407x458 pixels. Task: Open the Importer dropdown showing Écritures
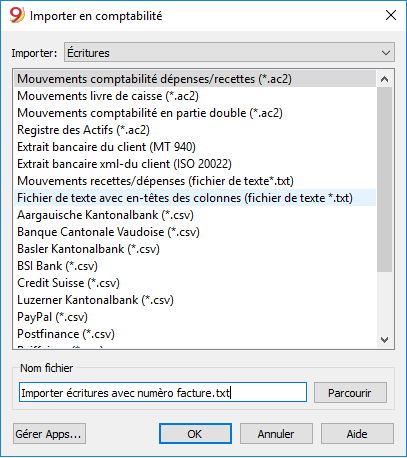[x=229, y=53]
